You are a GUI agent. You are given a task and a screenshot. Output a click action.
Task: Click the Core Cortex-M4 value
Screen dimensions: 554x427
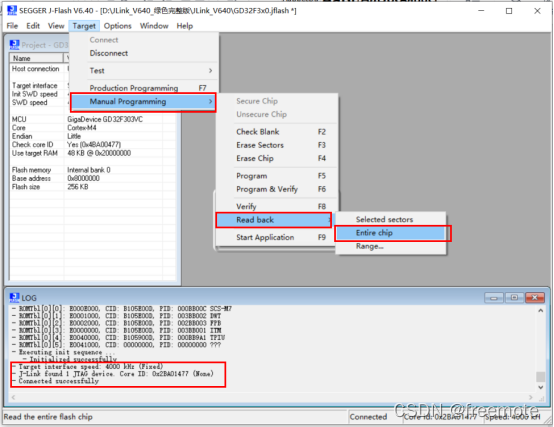(x=82, y=128)
